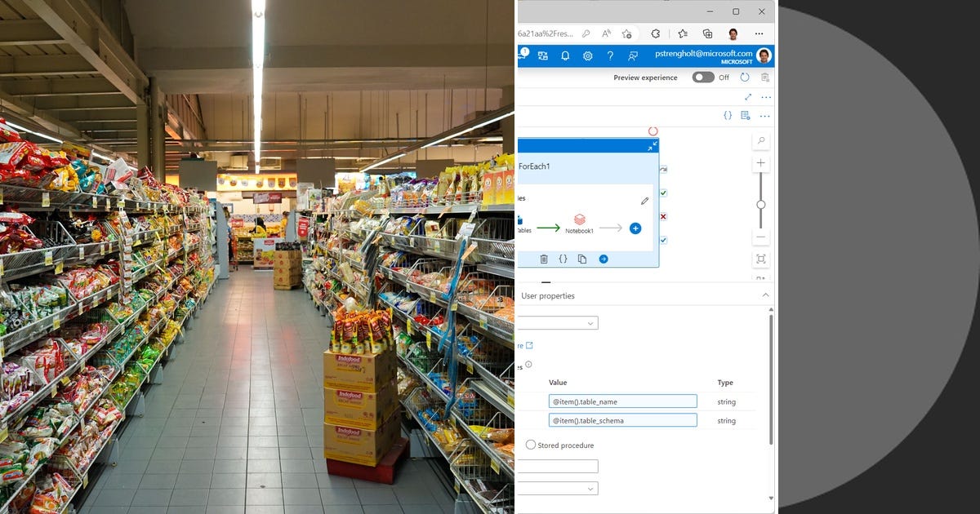Click the Value column header
This screenshot has width=980, height=514.
point(558,383)
